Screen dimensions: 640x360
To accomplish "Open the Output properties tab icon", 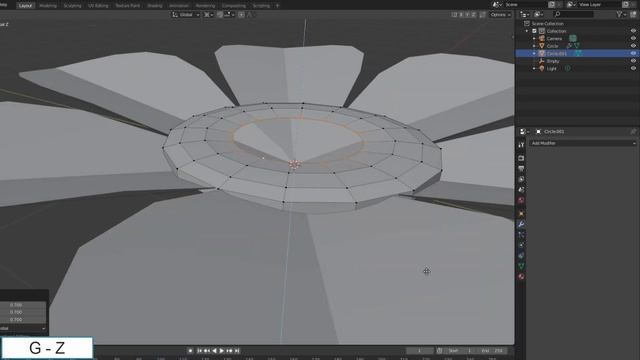I will 521,169.
